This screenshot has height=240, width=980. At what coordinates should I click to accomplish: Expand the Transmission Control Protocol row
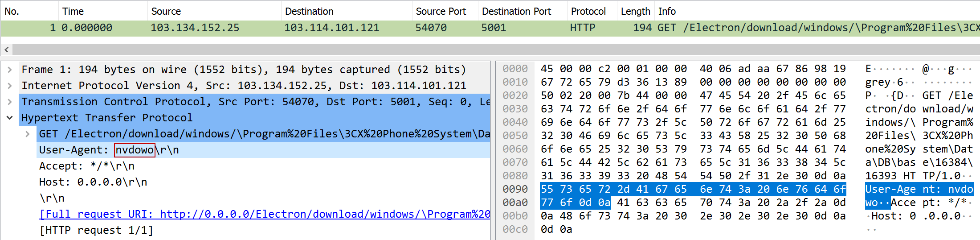click(10, 102)
